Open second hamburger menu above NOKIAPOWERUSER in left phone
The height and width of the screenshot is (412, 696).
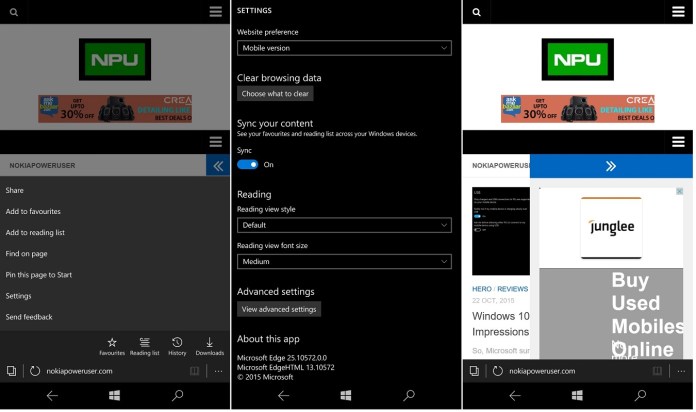(216, 142)
